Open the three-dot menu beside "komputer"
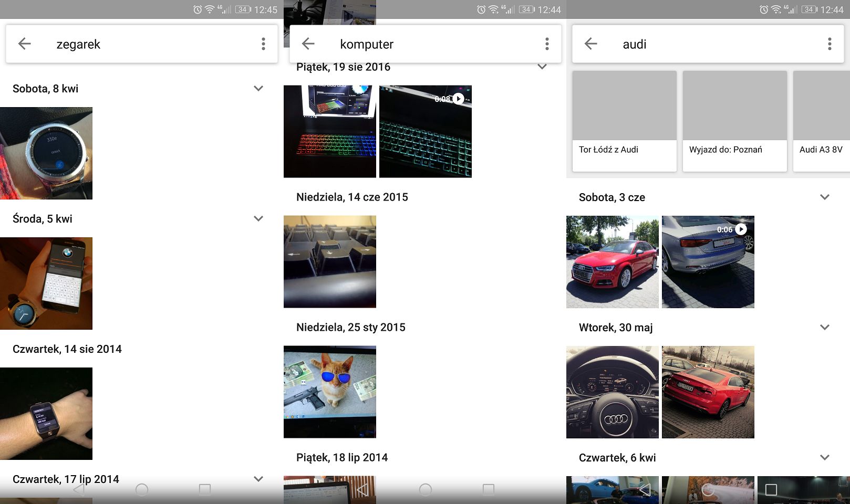Viewport: 850px width, 504px height. click(x=547, y=44)
